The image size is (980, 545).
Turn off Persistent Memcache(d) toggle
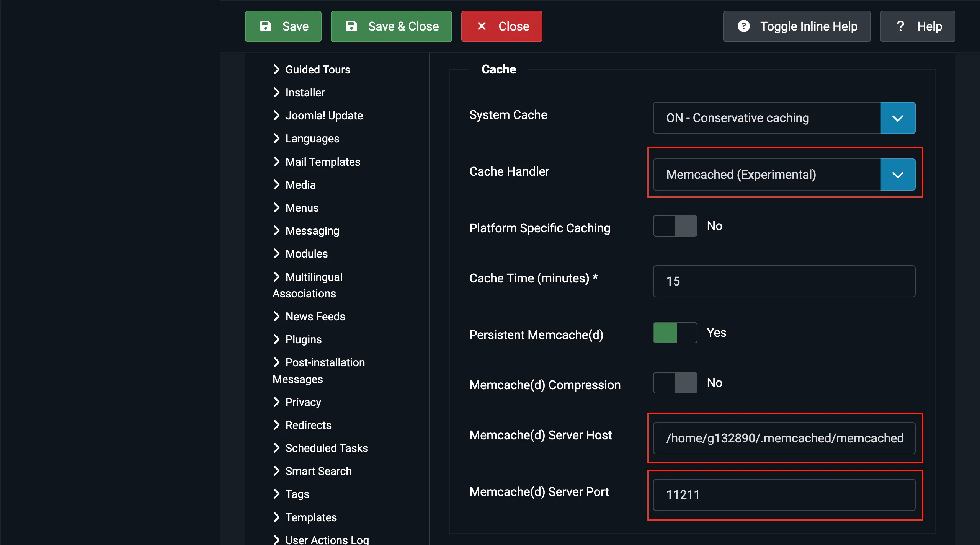tap(675, 333)
